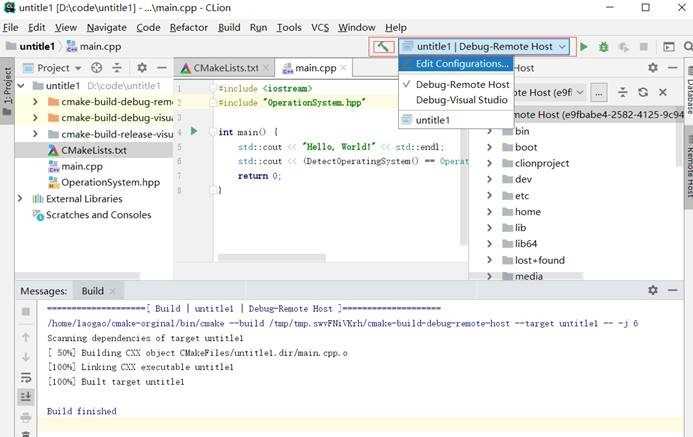
Task: Click the up arrow in Messages sidebar
Action: [26, 337]
